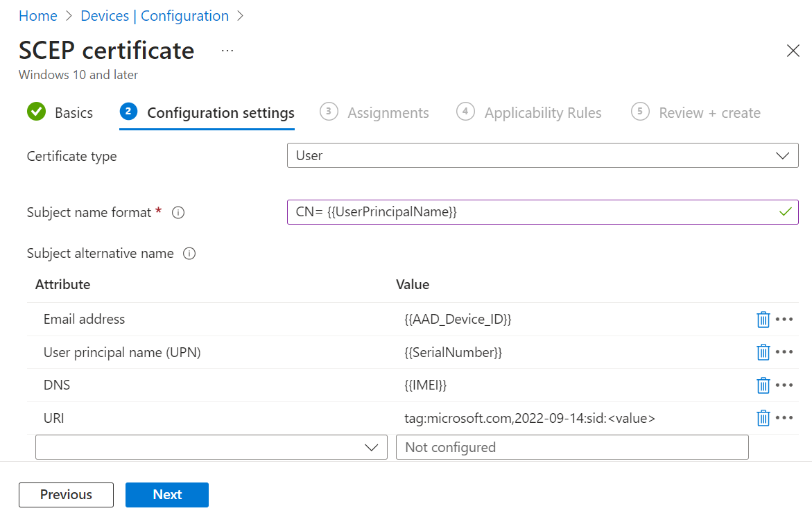Delete the User principal name row

pos(763,352)
